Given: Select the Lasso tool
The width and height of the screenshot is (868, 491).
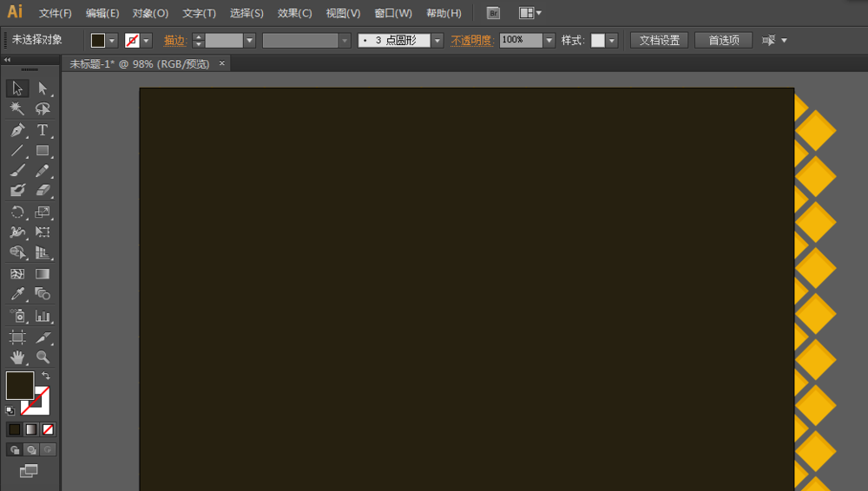Looking at the screenshot, I should pyautogui.click(x=43, y=108).
